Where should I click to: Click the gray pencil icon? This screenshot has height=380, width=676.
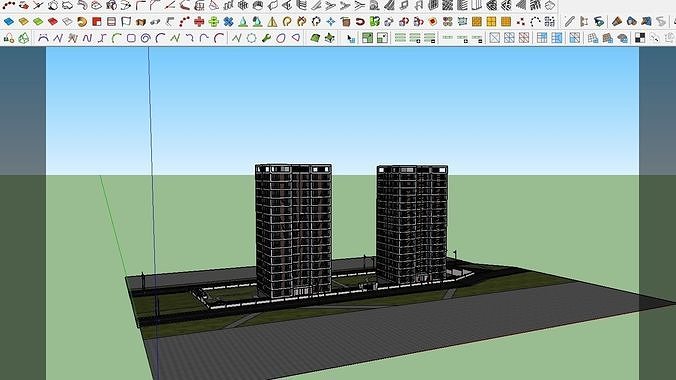point(570,22)
